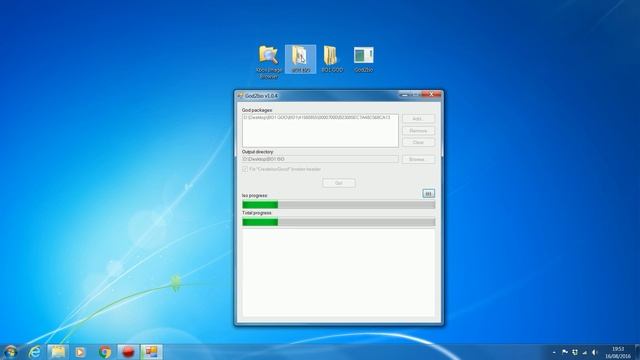The height and width of the screenshot is (360, 640).
Task: Click the Browse output directory button
Action: [418, 159]
